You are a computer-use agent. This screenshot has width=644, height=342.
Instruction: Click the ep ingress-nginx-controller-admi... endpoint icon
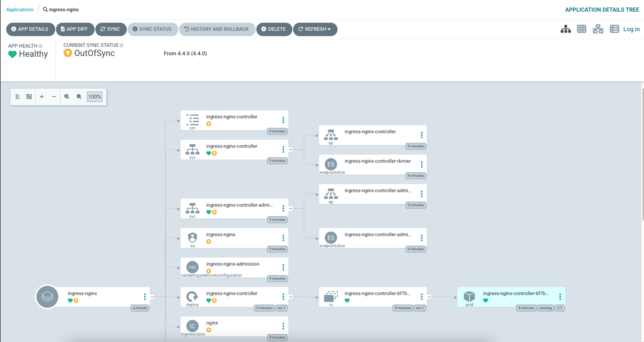coord(331,194)
